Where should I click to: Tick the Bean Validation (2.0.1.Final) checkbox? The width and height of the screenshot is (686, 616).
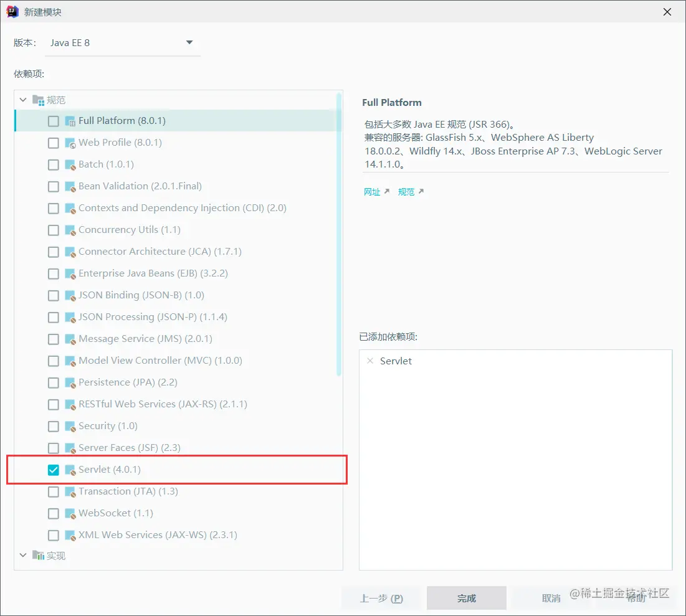click(54, 186)
